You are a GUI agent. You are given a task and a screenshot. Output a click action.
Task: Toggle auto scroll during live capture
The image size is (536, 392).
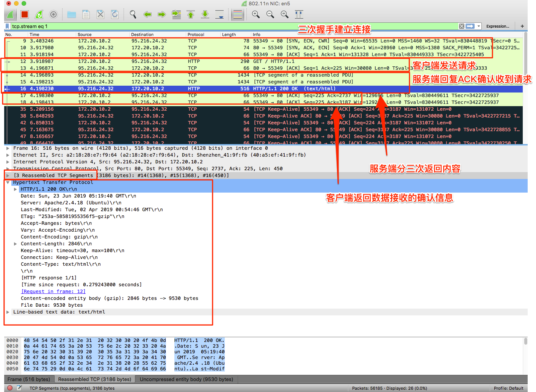click(219, 15)
